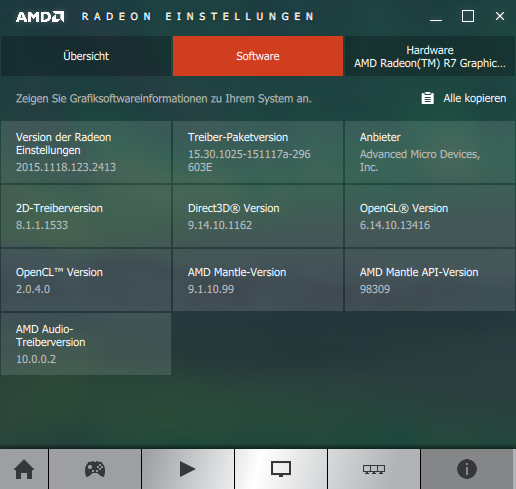Switch to the Übersicht tab

(86, 56)
